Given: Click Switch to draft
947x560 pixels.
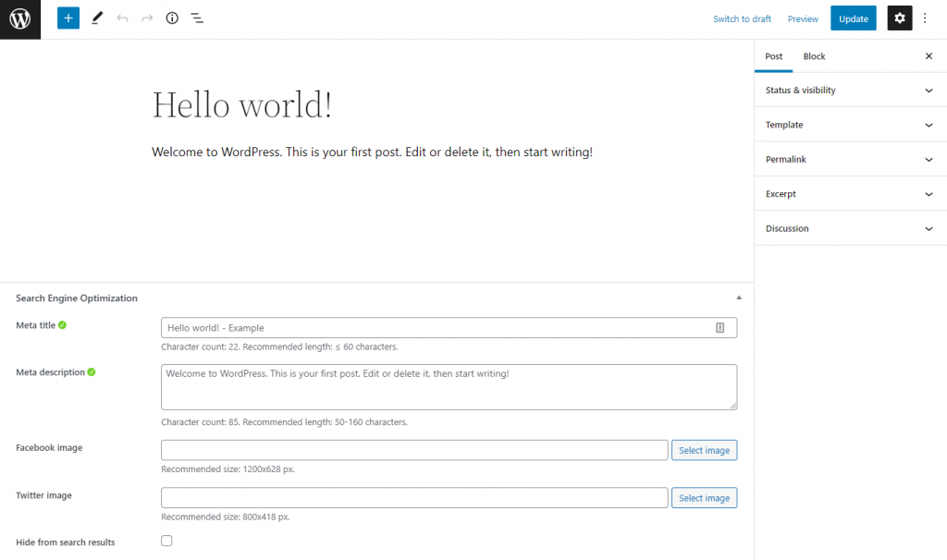Looking at the screenshot, I should (742, 18).
